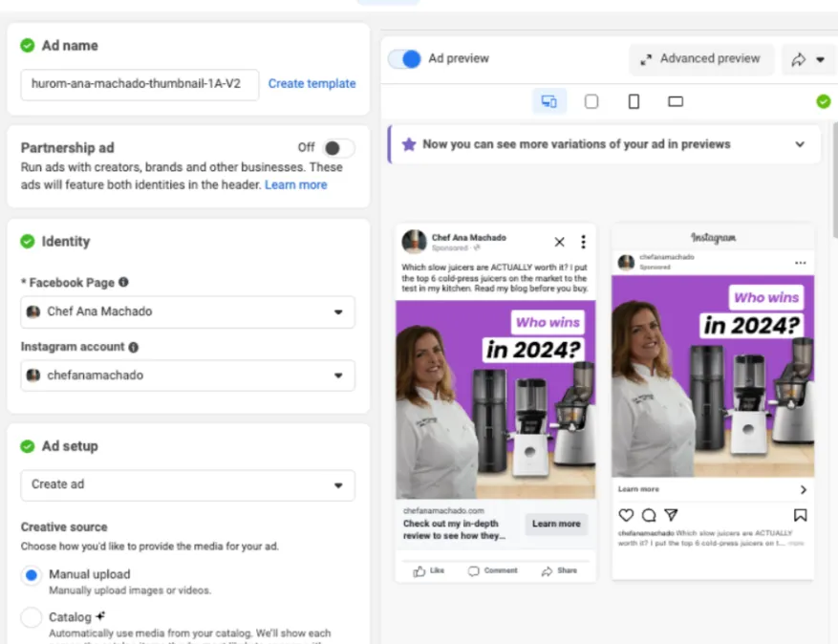Viewport: 838px width, 644px height.
Task: Click the Learn more partnership ad link
Action: [295, 185]
